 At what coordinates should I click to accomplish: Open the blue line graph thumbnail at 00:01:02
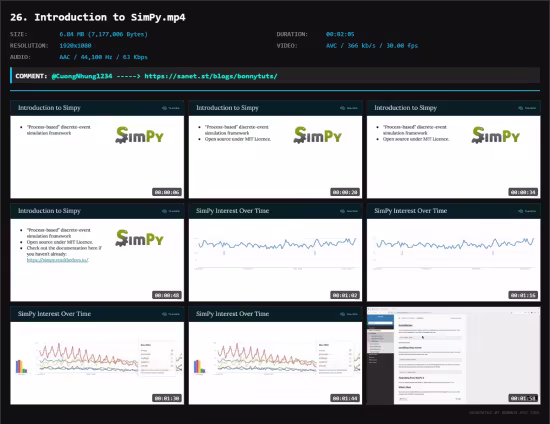coord(275,253)
